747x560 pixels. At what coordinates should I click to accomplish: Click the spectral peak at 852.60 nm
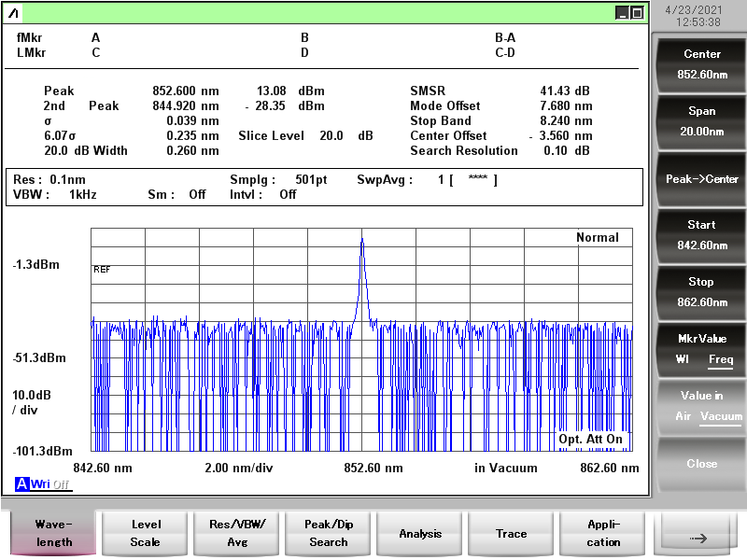(362, 241)
